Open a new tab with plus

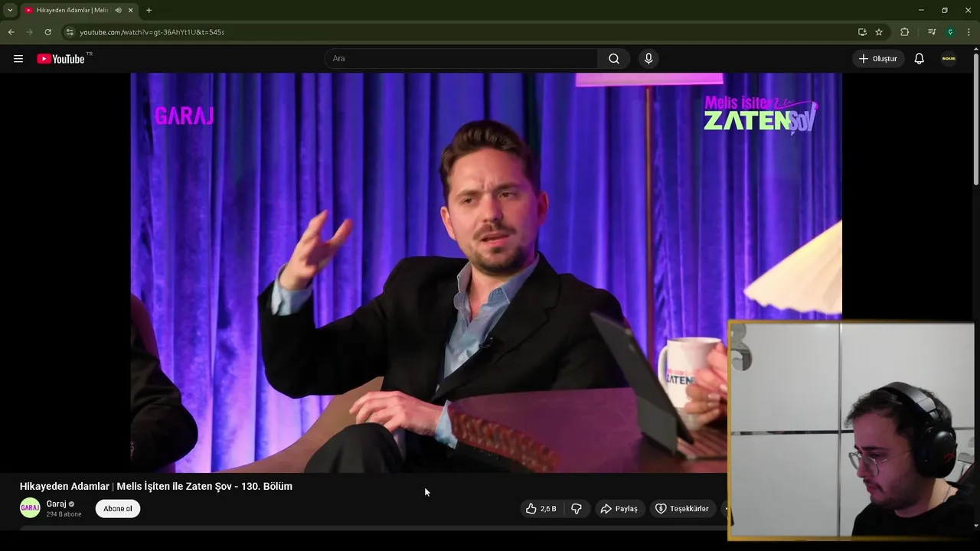tap(149, 10)
